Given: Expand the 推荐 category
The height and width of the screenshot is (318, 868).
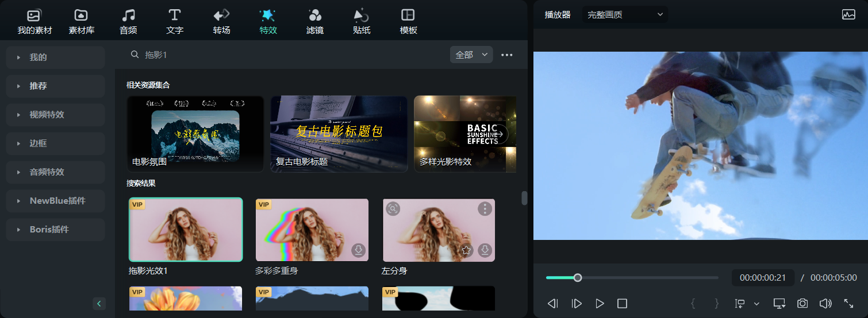Looking at the screenshot, I should pyautogui.click(x=55, y=86).
